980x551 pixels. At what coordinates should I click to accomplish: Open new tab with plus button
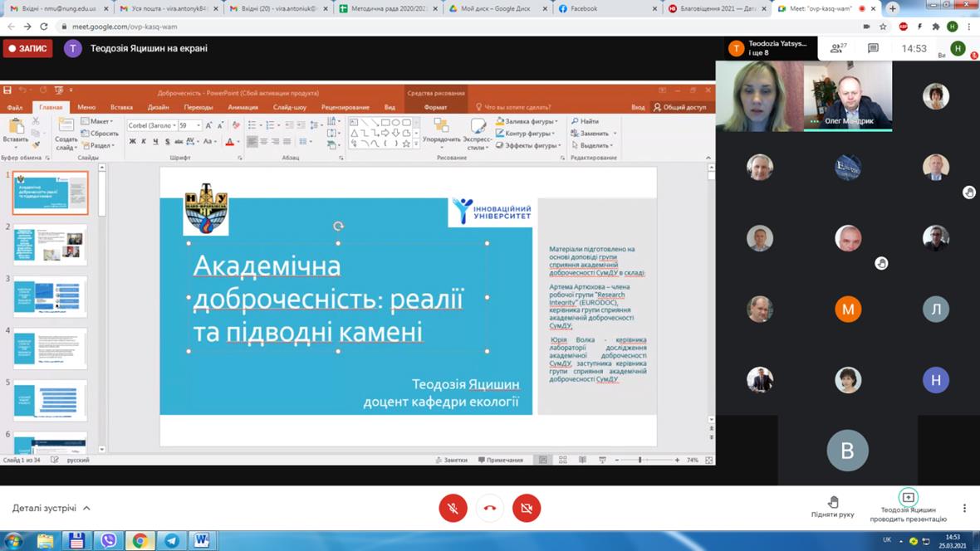[x=893, y=8]
